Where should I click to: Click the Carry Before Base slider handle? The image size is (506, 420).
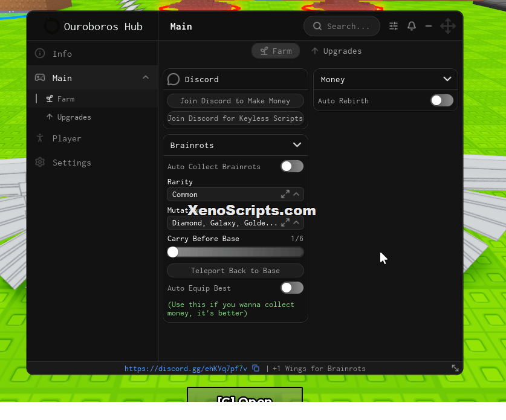click(173, 252)
